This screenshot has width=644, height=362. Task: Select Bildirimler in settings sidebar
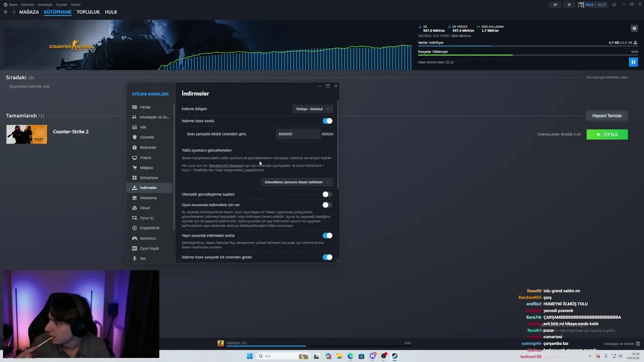click(149, 147)
